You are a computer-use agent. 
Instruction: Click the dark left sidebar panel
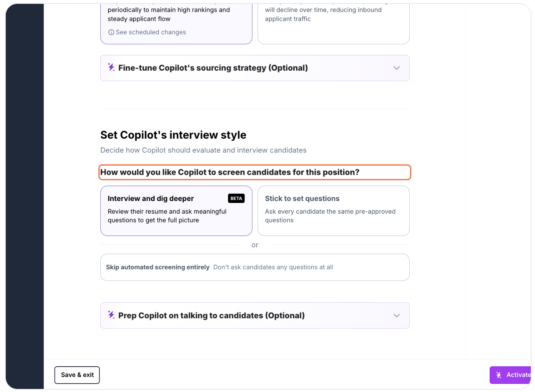pyautogui.click(x=25, y=196)
